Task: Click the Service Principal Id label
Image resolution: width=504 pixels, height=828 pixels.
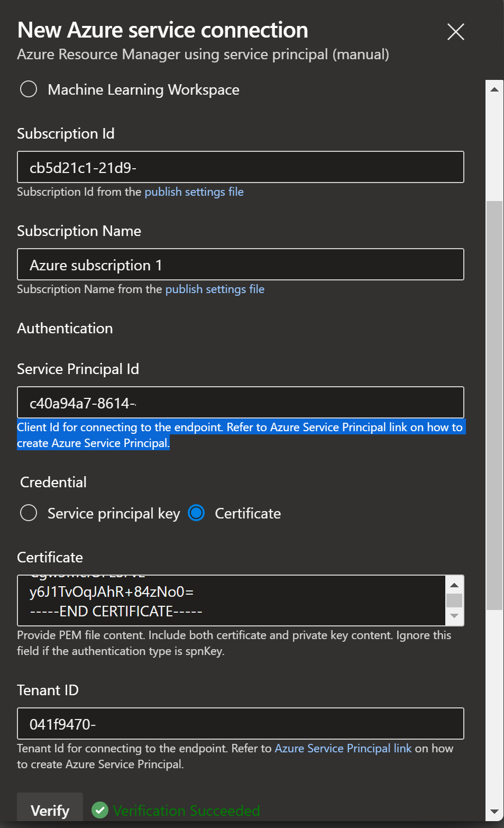Action: (78, 369)
